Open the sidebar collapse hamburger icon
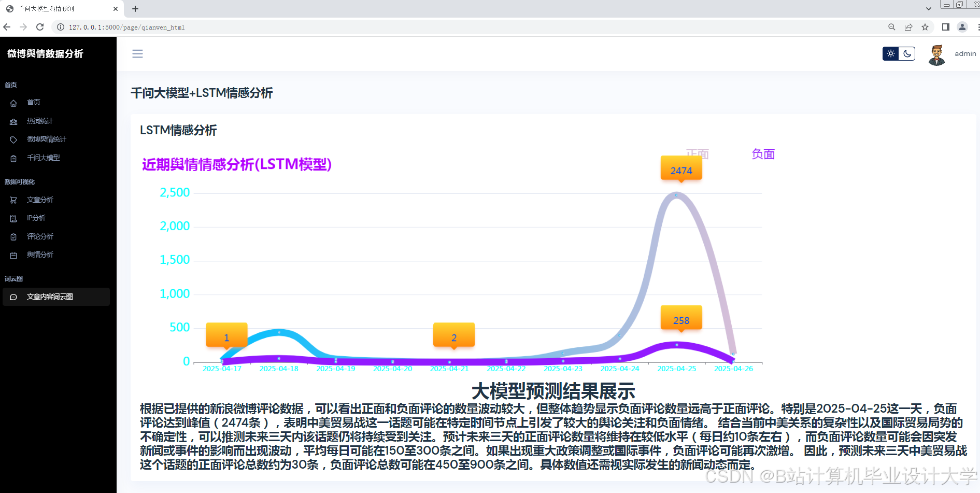 click(x=137, y=53)
